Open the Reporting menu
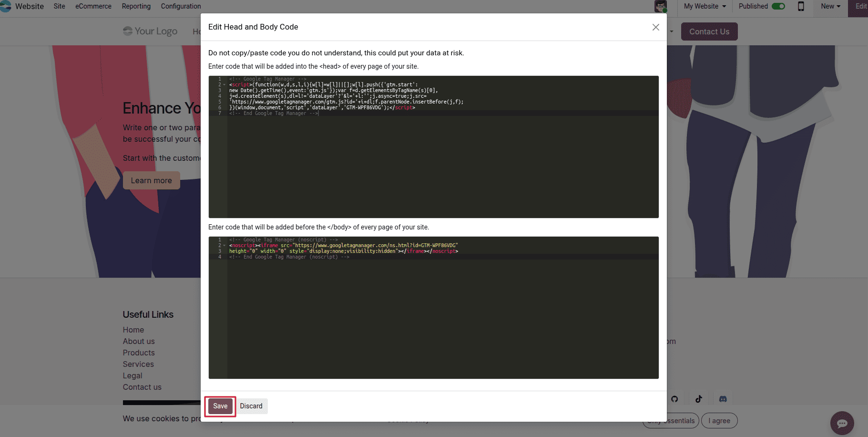Viewport: 868px width, 437px height. (x=136, y=6)
